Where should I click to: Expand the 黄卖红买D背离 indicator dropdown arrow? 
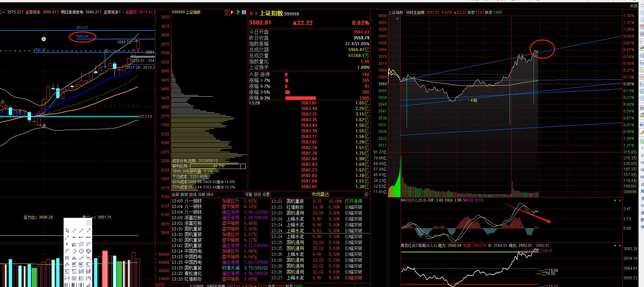click(x=615, y=245)
